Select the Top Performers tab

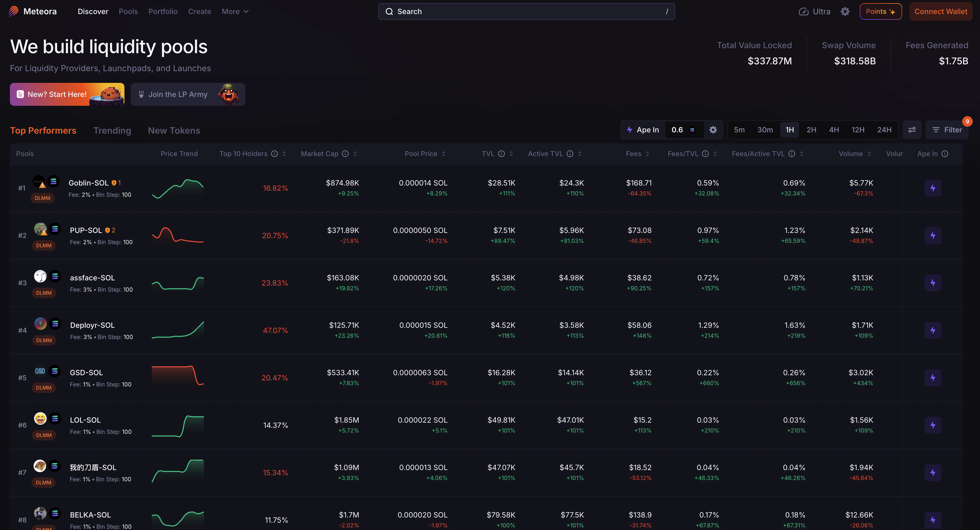click(x=43, y=131)
